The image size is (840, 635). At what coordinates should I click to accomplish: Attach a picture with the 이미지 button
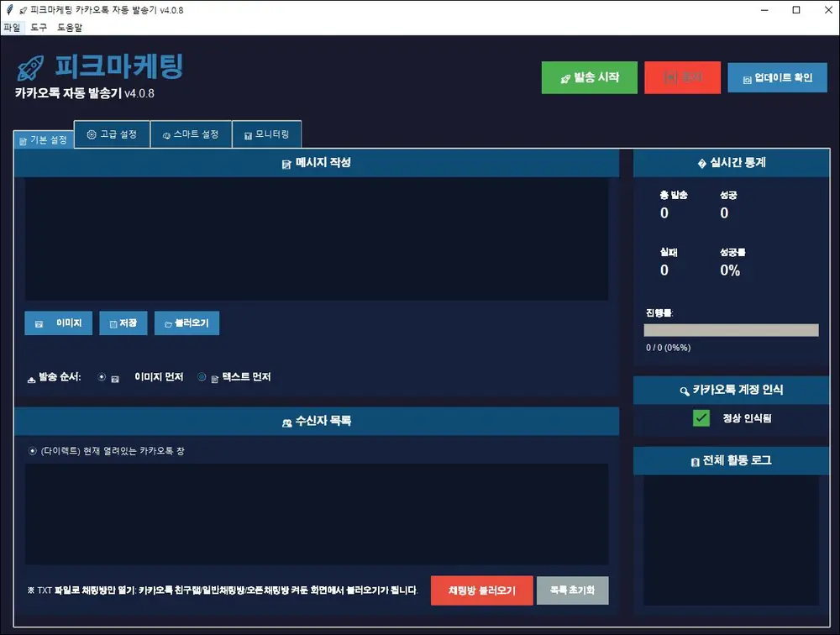click(59, 323)
